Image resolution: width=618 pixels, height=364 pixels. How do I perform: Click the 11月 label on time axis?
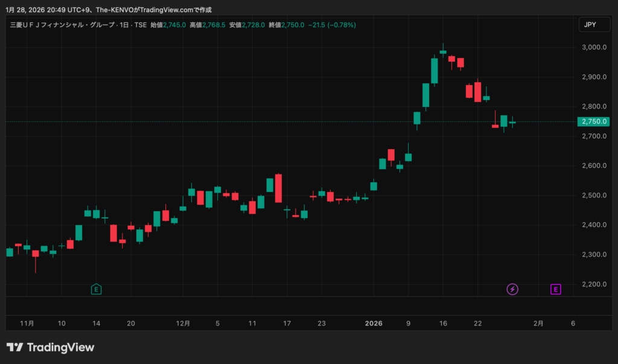[x=27, y=324]
